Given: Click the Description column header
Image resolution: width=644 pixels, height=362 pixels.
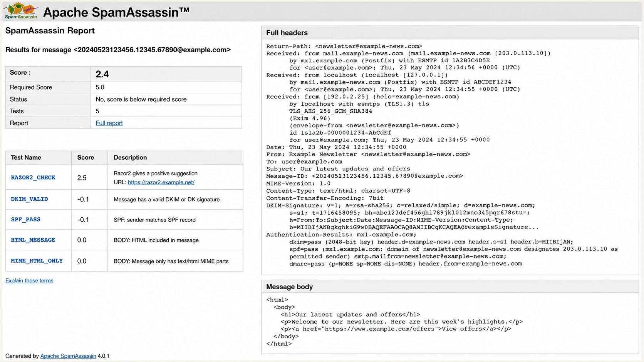Looking at the screenshot, I should (175, 158).
